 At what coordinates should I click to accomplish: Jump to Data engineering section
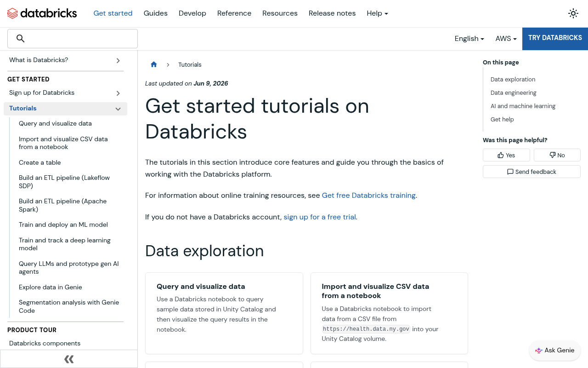[513, 93]
